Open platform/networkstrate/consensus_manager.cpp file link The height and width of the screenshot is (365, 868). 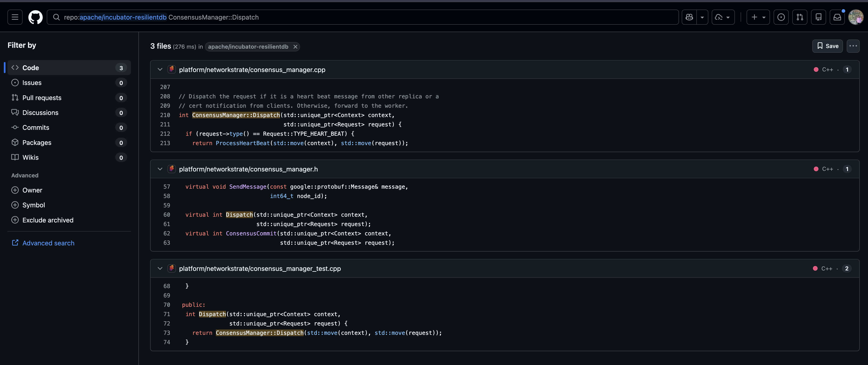coord(252,70)
